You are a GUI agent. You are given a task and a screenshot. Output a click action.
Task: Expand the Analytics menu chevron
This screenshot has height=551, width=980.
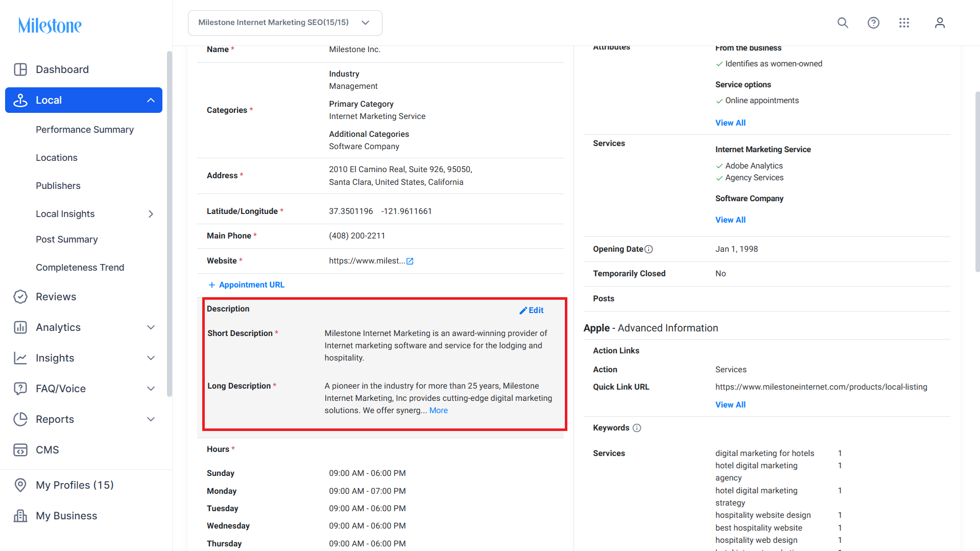pyautogui.click(x=151, y=327)
